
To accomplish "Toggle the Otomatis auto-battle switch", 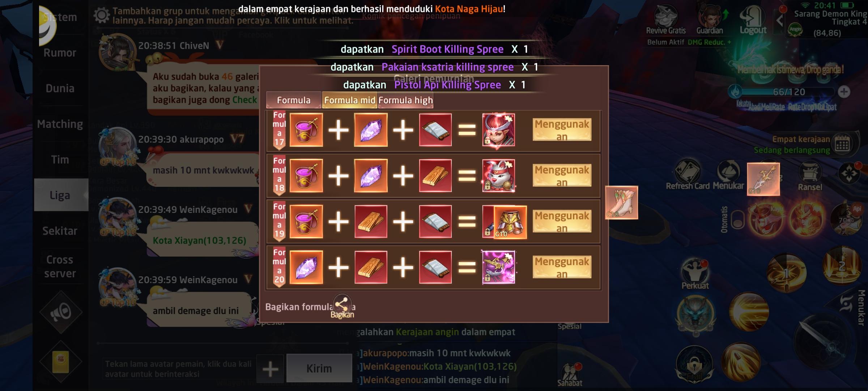I will click(x=737, y=219).
